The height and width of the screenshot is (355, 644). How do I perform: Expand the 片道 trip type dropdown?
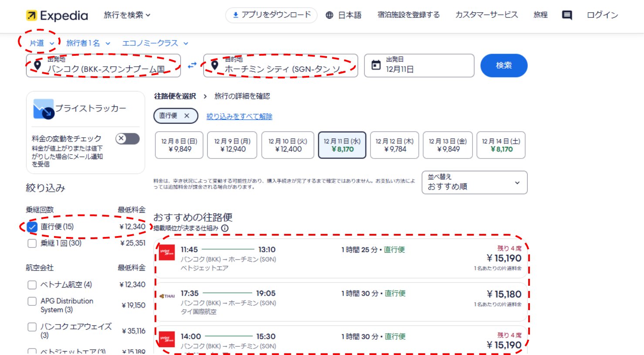[x=42, y=43]
